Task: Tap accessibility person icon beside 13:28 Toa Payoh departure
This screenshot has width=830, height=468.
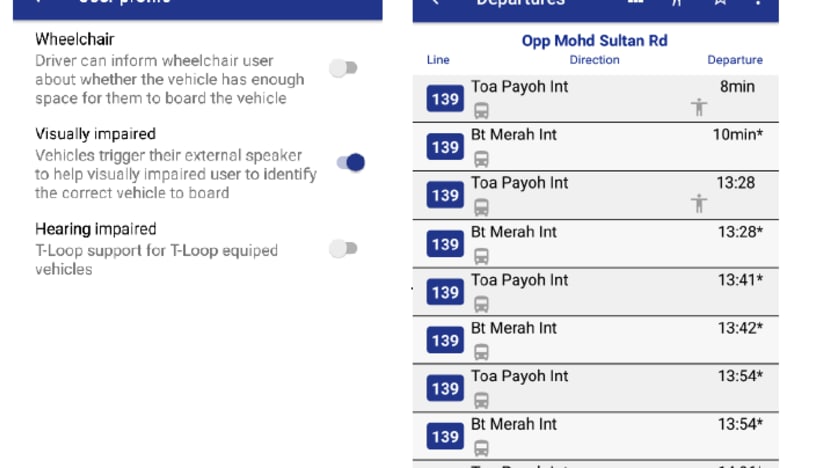Action: 699,203
